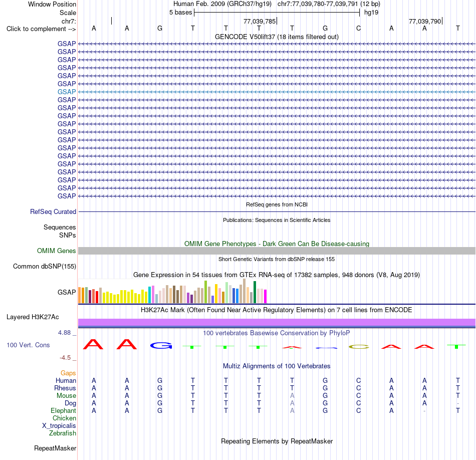
Task: Open the GTEx Gene Expression track title
Action: click(x=277, y=275)
